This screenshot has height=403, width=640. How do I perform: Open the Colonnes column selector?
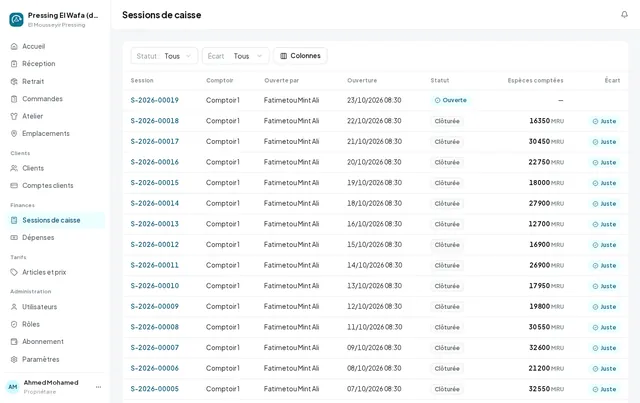[x=300, y=56]
